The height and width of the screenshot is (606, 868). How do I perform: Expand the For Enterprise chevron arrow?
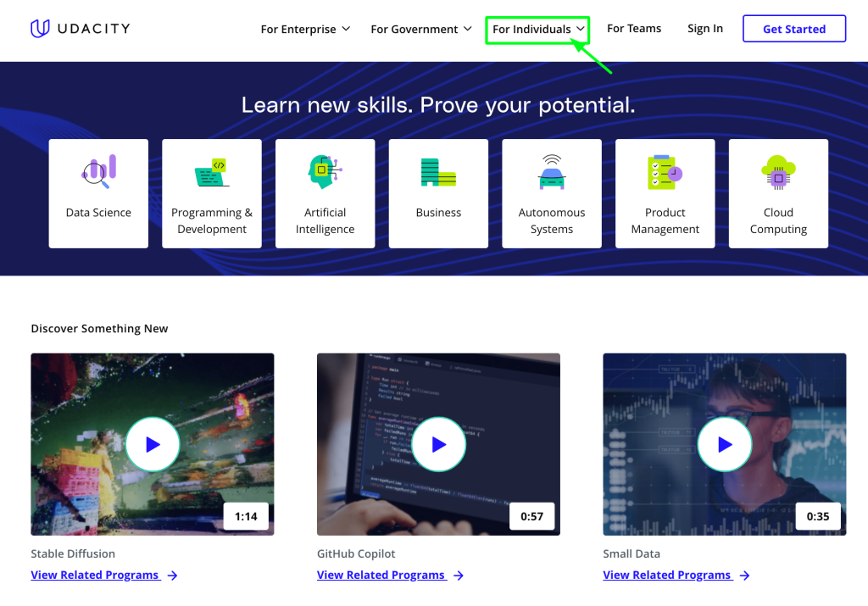[346, 29]
